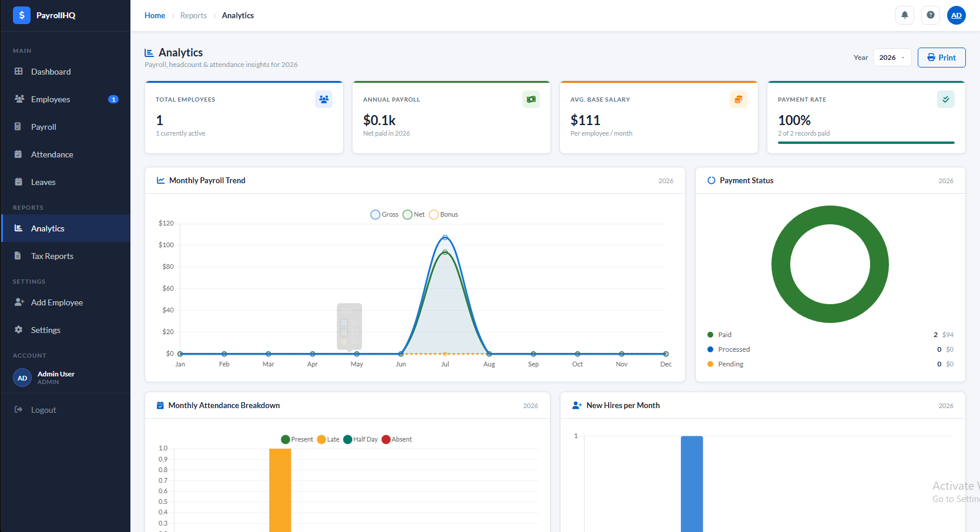Click the Annual Payroll money icon
Image resolution: width=980 pixels, height=532 pixels.
[x=531, y=99]
